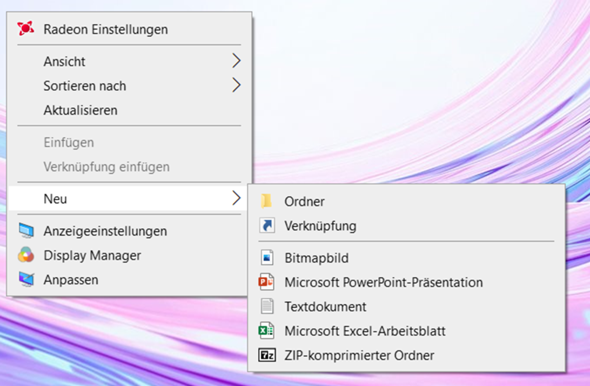Click the Textdokument page icon
590x386 pixels.
click(267, 306)
